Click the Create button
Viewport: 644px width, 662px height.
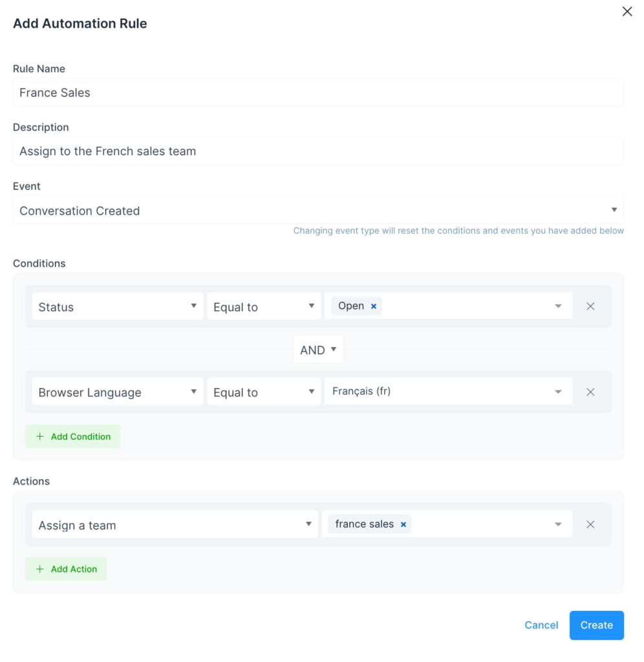[596, 625]
